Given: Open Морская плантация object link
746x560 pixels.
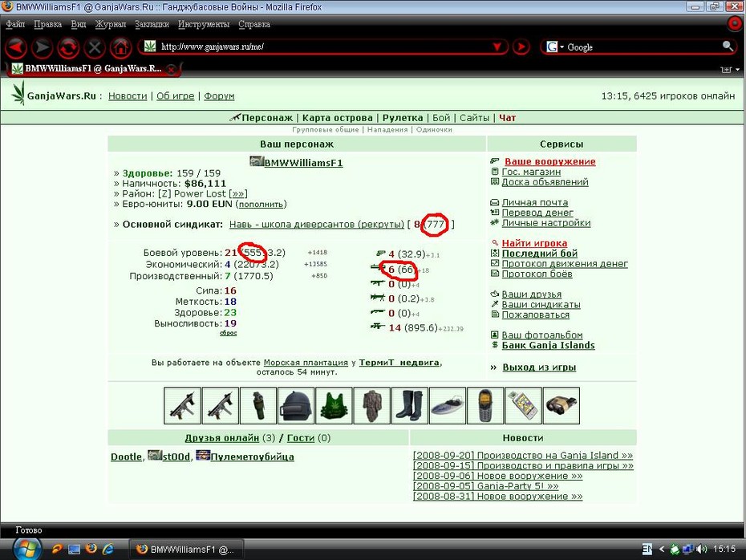Looking at the screenshot, I should tap(306, 363).
